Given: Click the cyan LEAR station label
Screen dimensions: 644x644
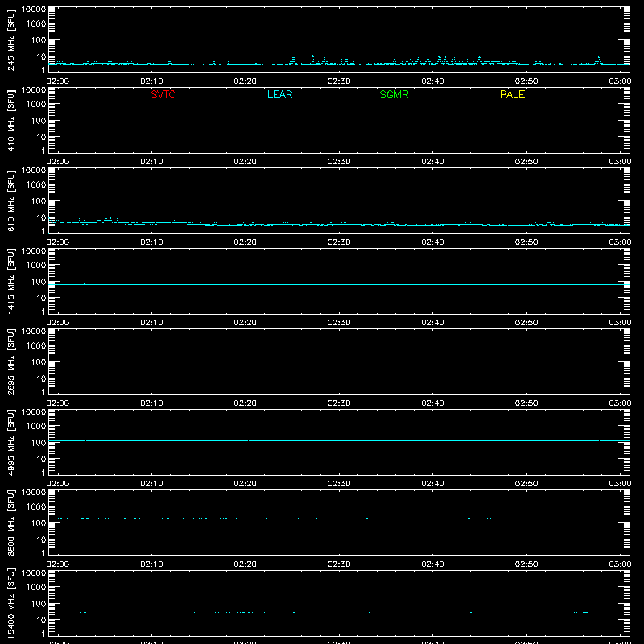Looking at the screenshot, I should tap(279, 94).
